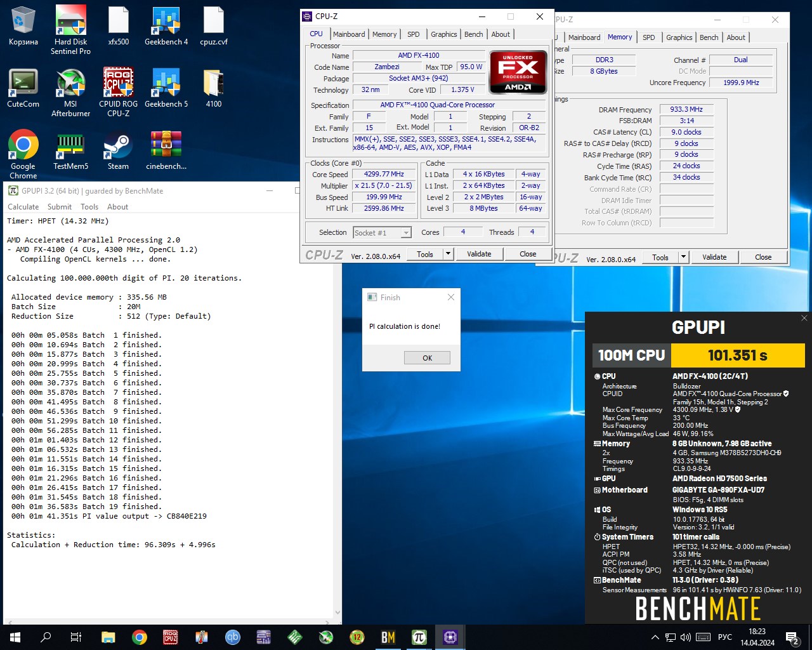Click DRAM Frequency value 933.3 MHz

pos(686,109)
